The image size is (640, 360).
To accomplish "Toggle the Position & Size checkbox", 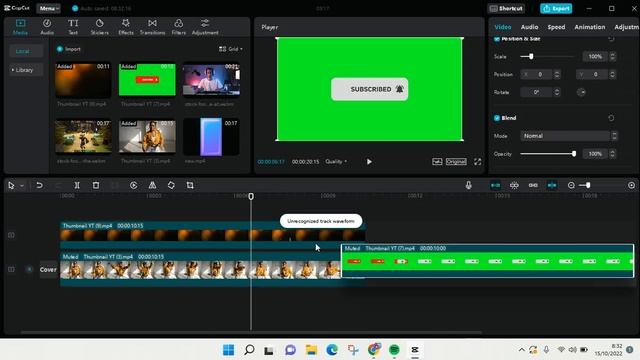I will tap(497, 39).
